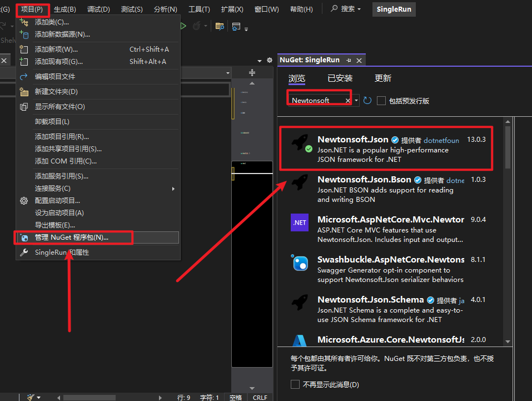Viewport: 532px width, 401px height.
Task: Click the 搜索 search box in title bar
Action: [346, 9]
